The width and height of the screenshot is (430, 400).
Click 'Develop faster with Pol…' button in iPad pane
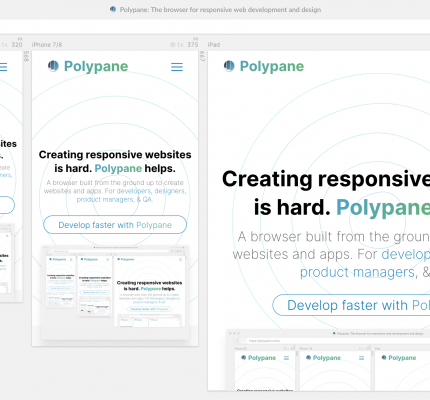click(x=351, y=305)
